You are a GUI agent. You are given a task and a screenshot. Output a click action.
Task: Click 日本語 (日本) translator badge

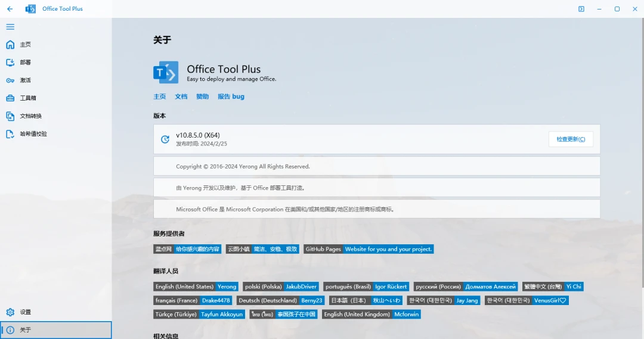[366, 300]
